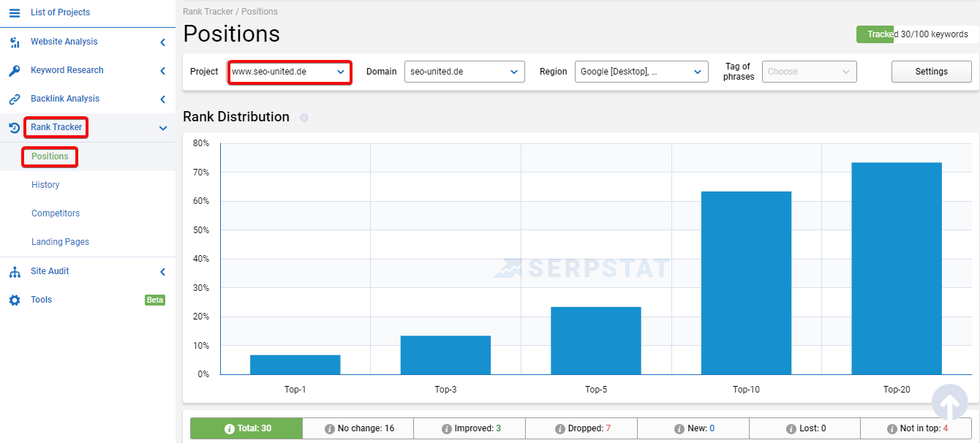Filter by Total: 30 tab

(x=246, y=428)
